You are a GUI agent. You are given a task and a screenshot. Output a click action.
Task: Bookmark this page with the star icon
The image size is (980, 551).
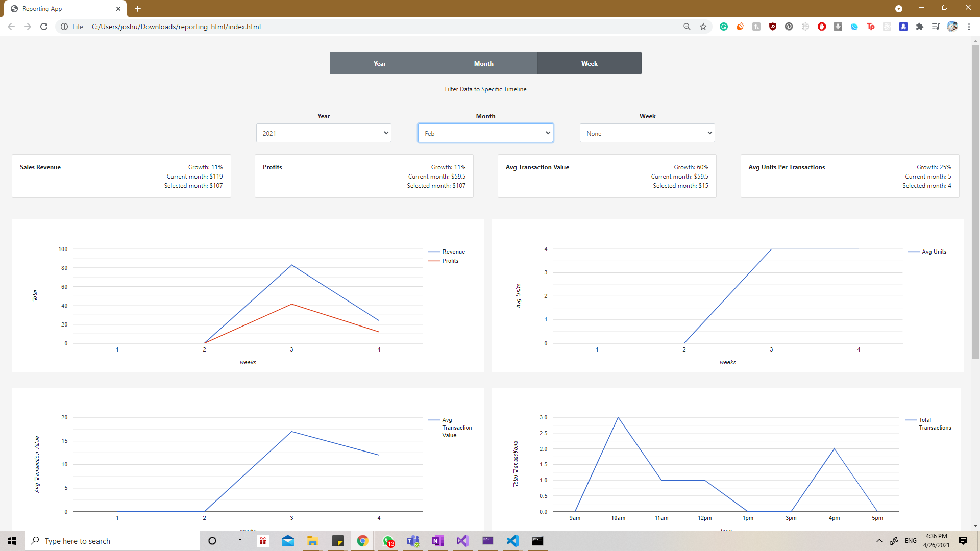coord(703,27)
